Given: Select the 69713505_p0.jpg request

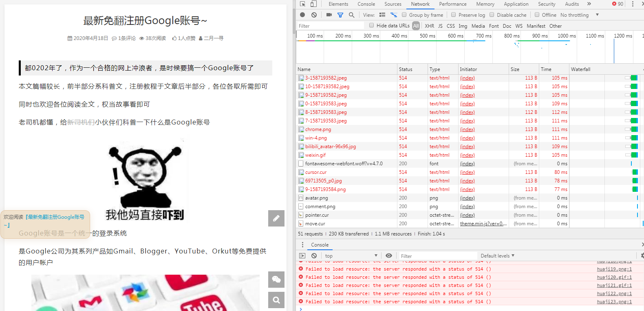Looking at the screenshot, I should (470, 181).
